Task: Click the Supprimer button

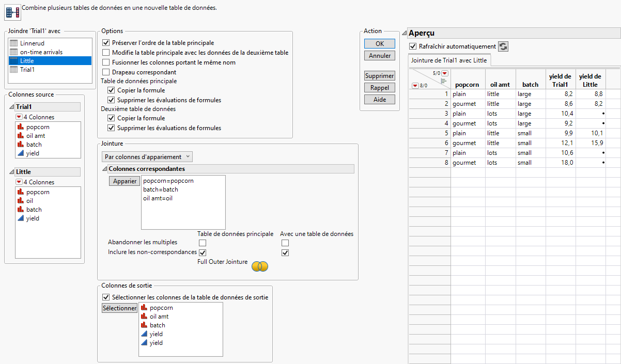Action: [x=380, y=76]
